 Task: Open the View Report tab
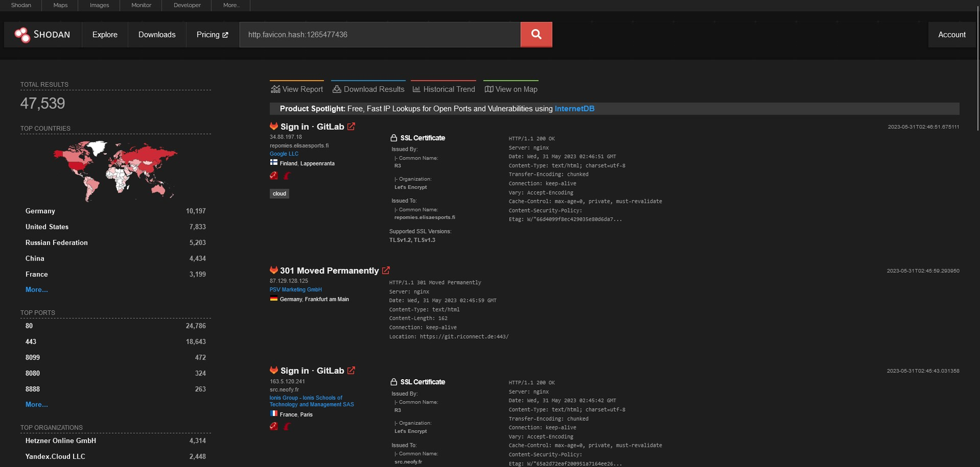pyautogui.click(x=297, y=88)
